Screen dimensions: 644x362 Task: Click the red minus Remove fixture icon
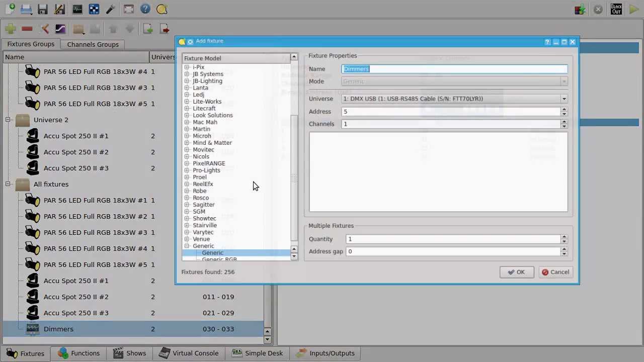coord(27,29)
